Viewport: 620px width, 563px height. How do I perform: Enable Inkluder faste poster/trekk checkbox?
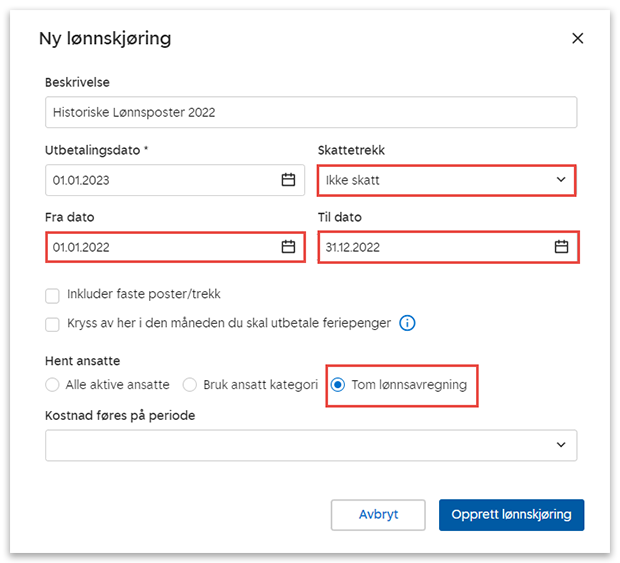(x=52, y=295)
